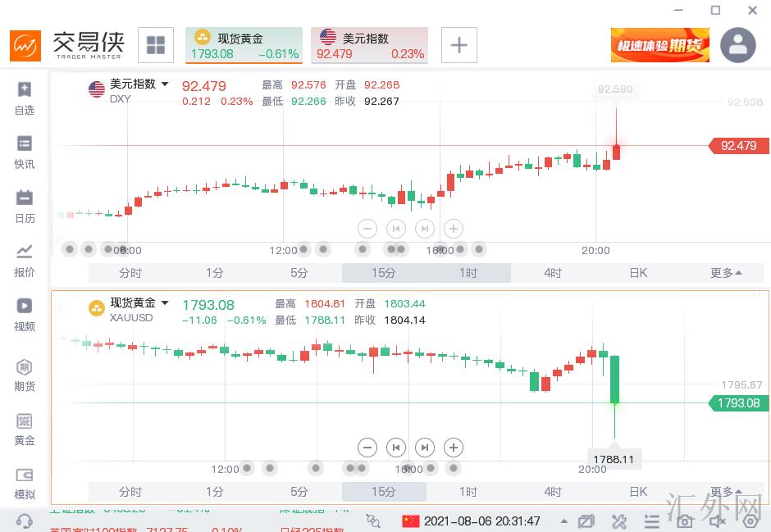This screenshot has height=532, width=771.
Task: Click the XAUUSD ticker symbol text
Action: coord(131,318)
